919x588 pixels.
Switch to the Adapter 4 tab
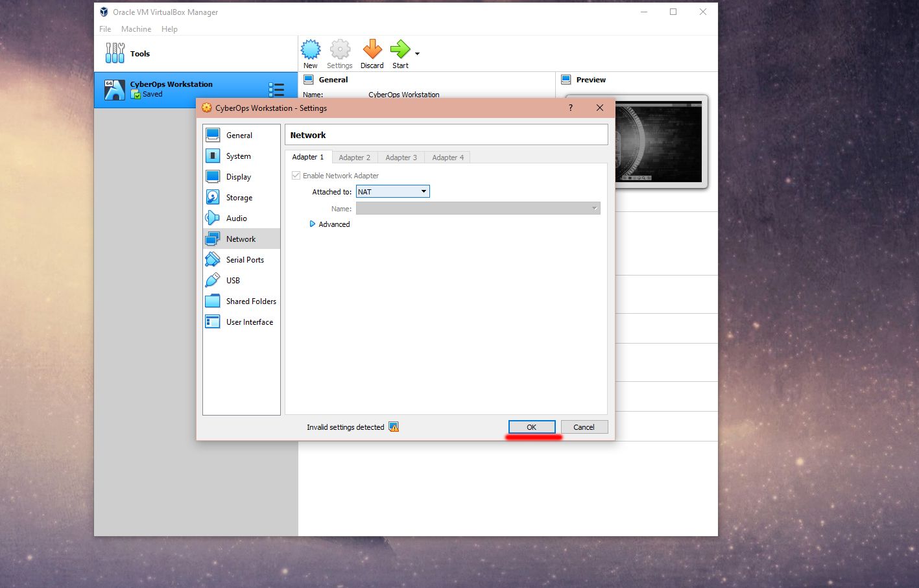[x=448, y=158]
